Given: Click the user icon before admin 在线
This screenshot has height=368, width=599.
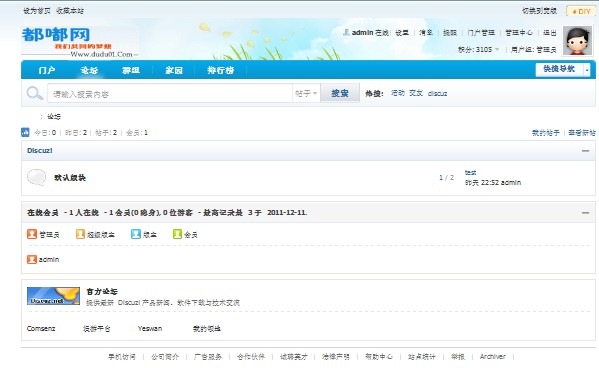Looking at the screenshot, I should click(346, 32).
